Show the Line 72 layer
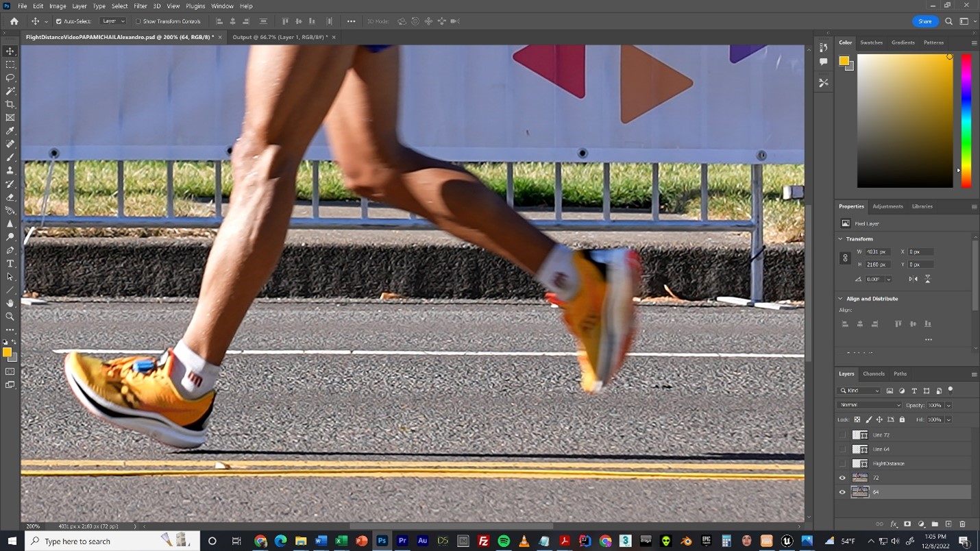 pos(842,435)
